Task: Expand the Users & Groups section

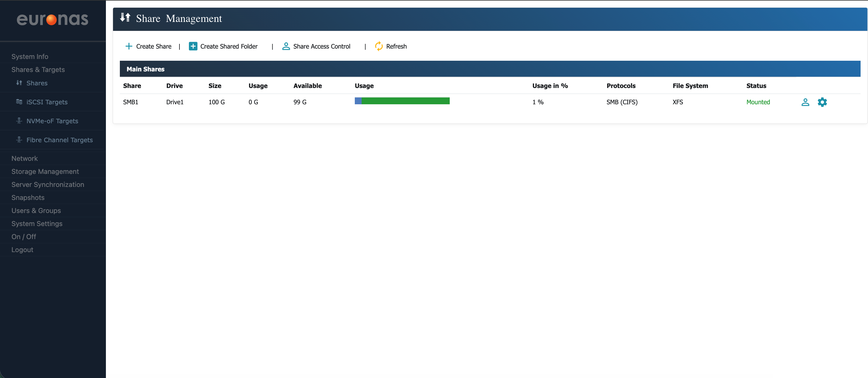Action: click(x=36, y=211)
